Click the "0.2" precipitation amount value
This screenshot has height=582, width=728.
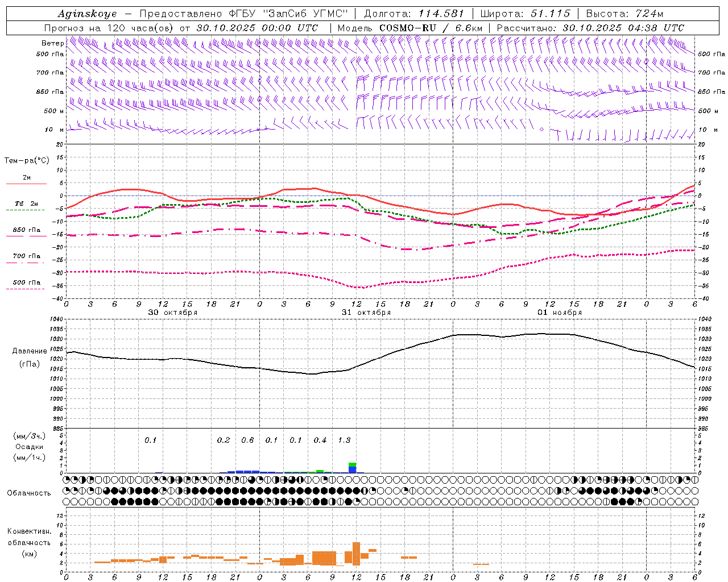[x=224, y=440]
